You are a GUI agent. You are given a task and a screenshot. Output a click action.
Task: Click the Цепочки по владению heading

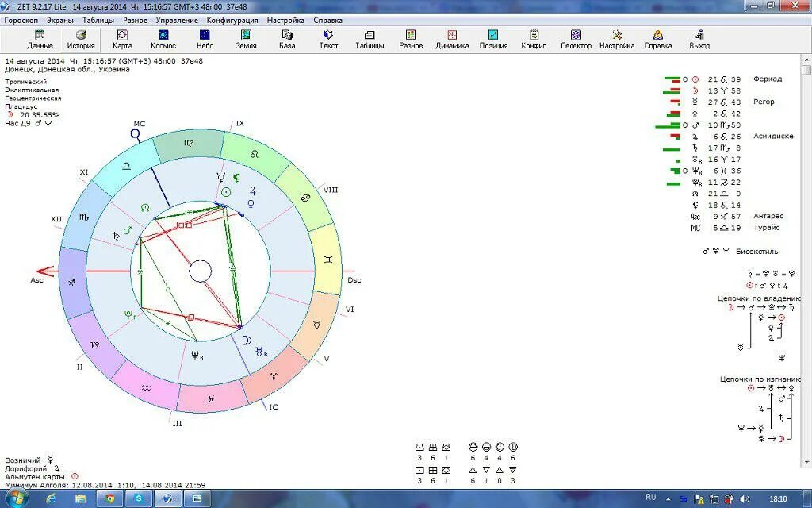point(759,298)
